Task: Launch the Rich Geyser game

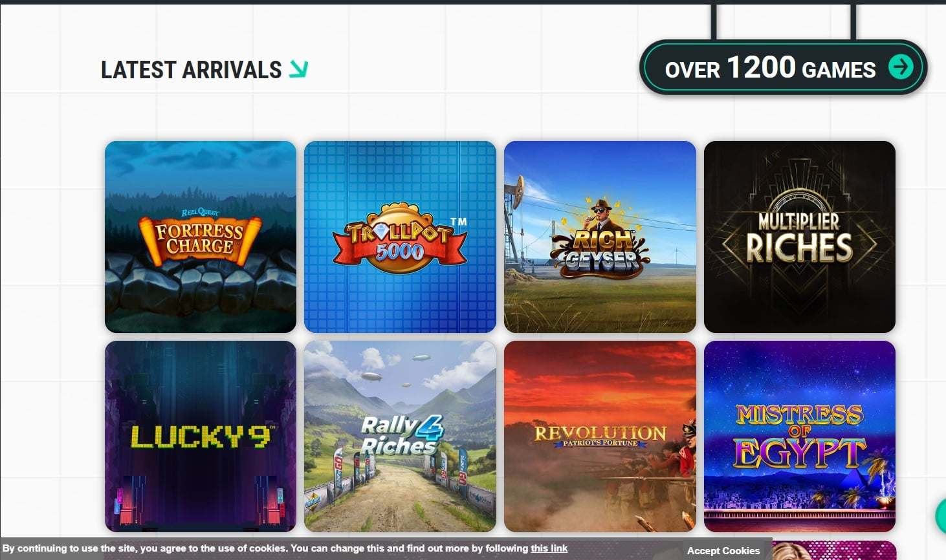Action: pyautogui.click(x=600, y=237)
